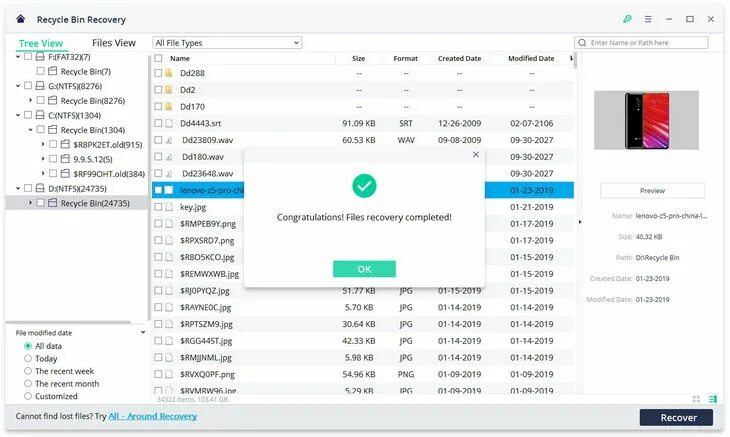Check the Dd4443.srt checkbox
Screen dimensions: 730x437
(x=158, y=123)
